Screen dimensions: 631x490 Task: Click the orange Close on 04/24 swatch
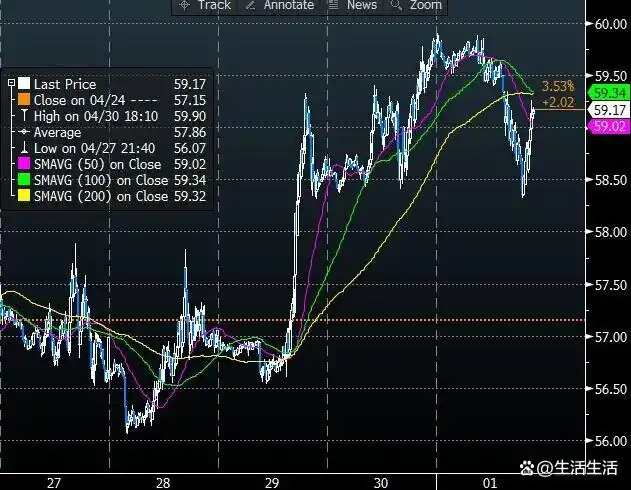(25, 101)
